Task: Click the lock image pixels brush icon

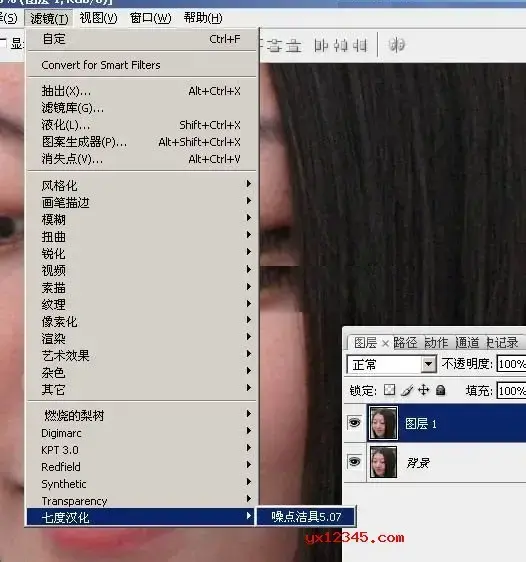Action: coord(407,390)
